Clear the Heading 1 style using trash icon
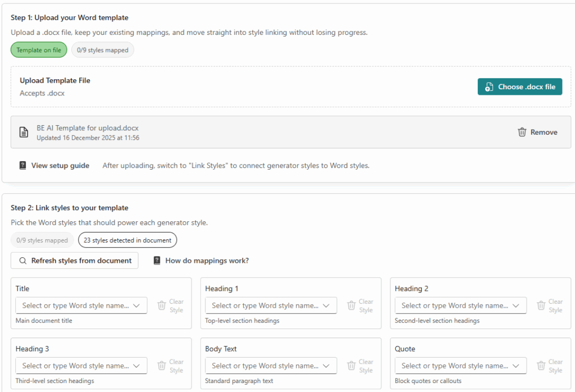This screenshot has width=575, height=392. (x=352, y=306)
